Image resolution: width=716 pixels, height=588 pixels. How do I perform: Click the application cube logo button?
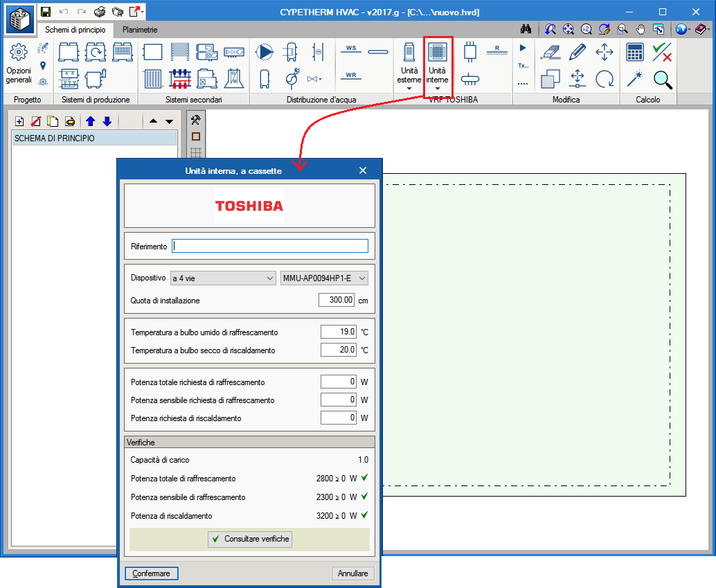19,19
